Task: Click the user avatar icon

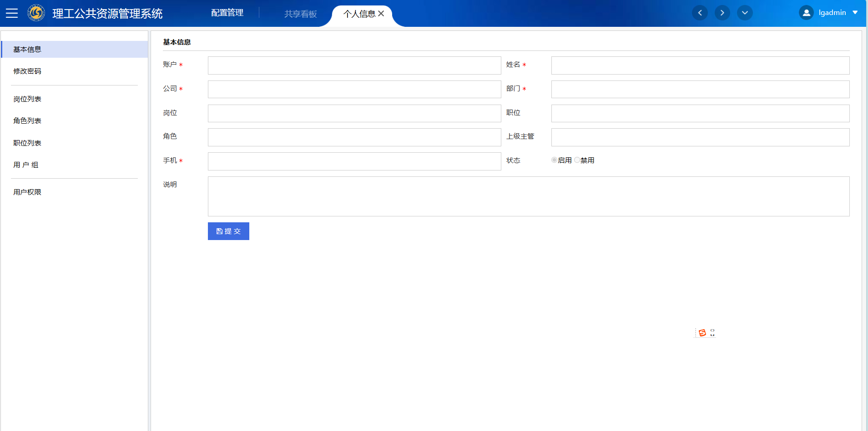Action: pyautogui.click(x=806, y=13)
